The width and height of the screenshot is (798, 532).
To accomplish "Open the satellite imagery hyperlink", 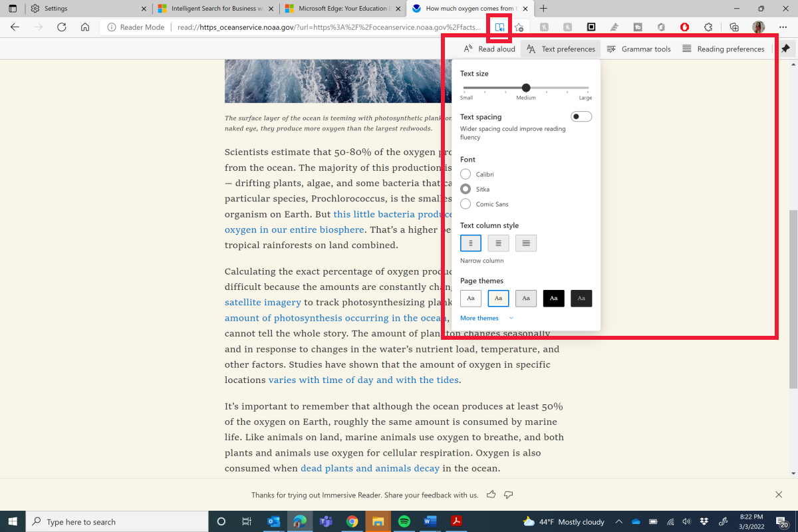I will (x=262, y=302).
